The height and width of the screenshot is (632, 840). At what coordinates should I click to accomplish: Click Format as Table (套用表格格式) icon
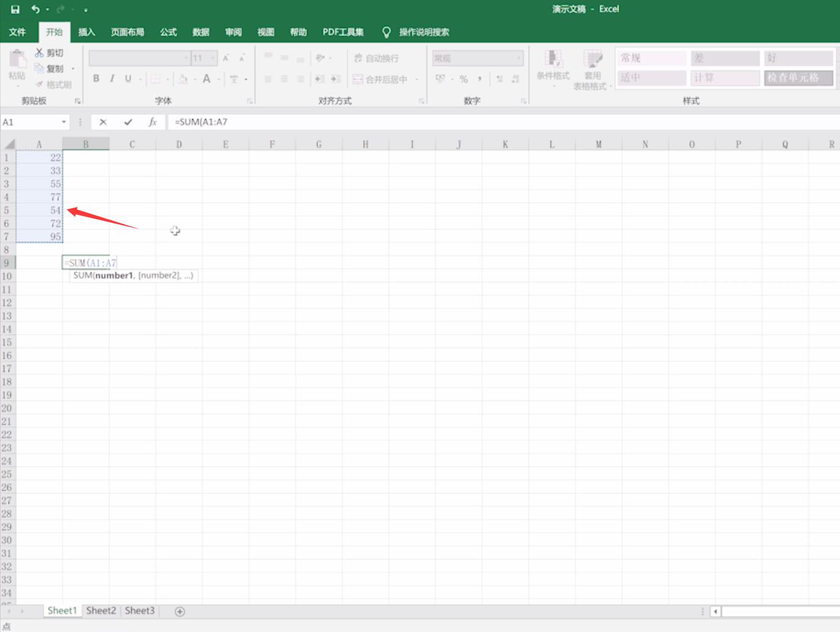tap(592, 59)
